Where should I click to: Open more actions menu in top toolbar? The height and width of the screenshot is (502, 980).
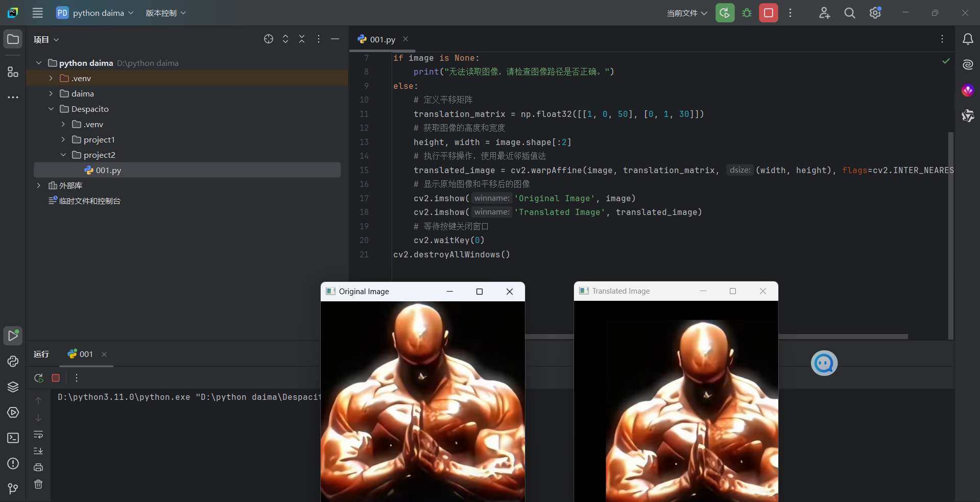pyautogui.click(x=790, y=13)
